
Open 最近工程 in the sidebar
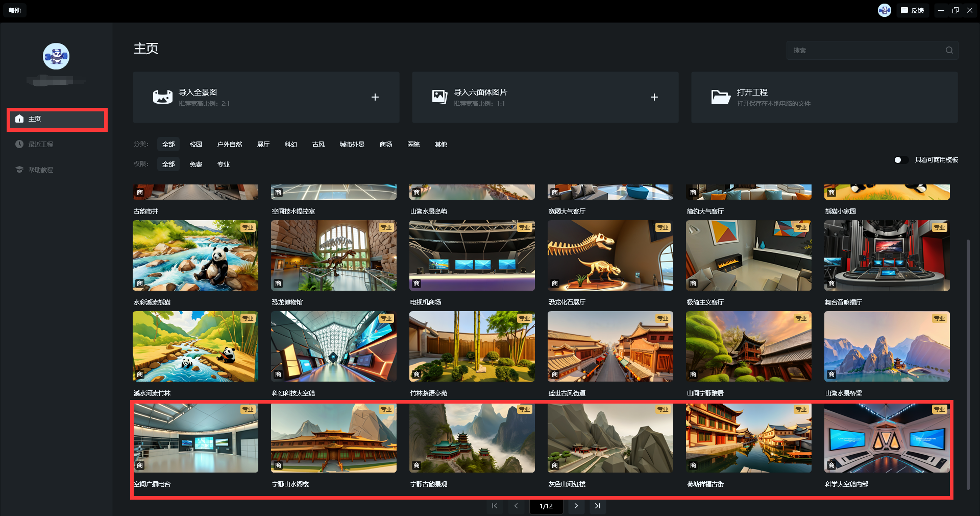(41, 144)
